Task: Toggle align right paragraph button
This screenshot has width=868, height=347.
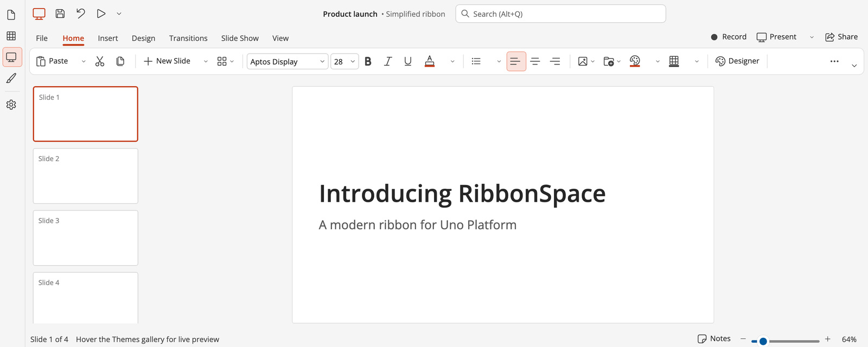Action: pos(555,61)
